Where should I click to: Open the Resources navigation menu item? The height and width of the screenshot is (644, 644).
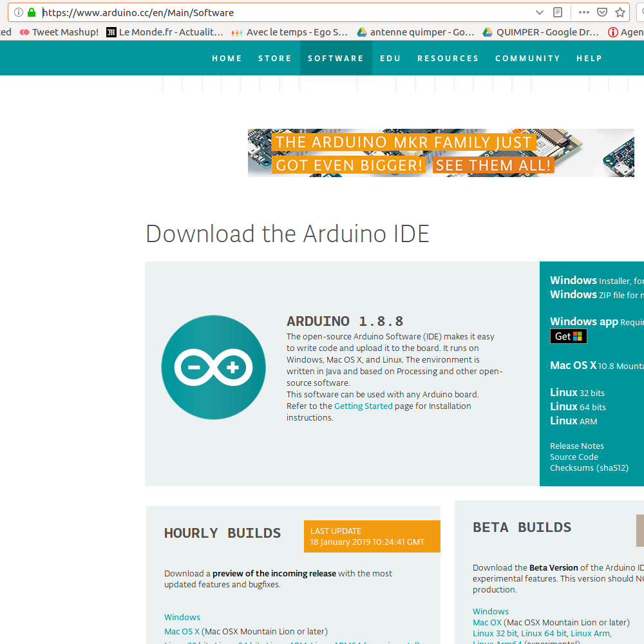[448, 58]
